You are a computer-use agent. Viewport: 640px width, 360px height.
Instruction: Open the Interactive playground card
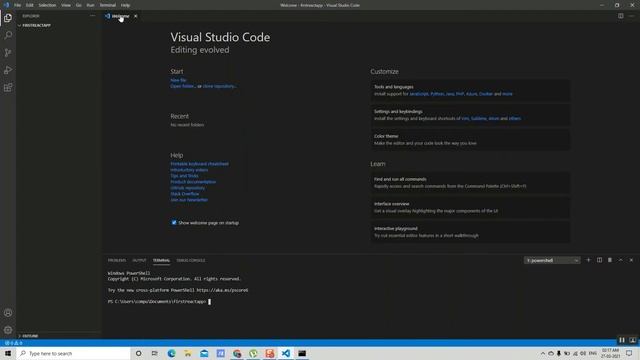click(471, 232)
